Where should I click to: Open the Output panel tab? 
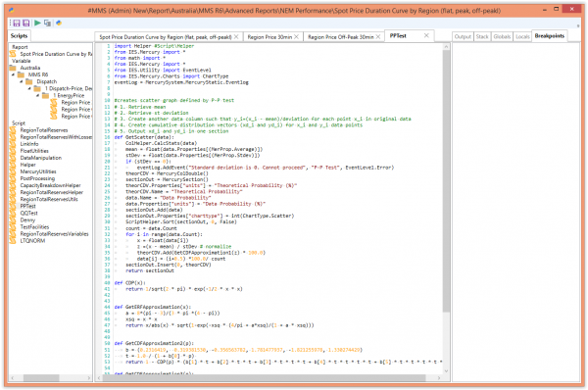(463, 36)
